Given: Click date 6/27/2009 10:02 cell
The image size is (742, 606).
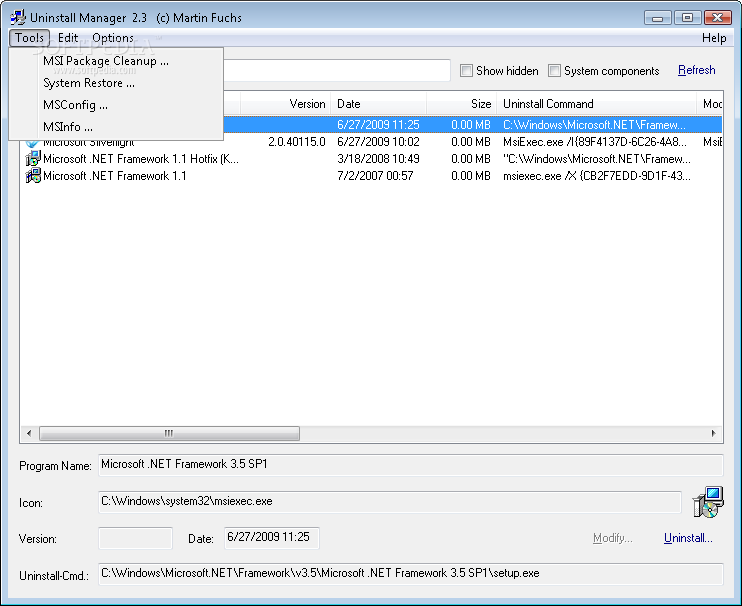Looking at the screenshot, I should click(378, 142).
